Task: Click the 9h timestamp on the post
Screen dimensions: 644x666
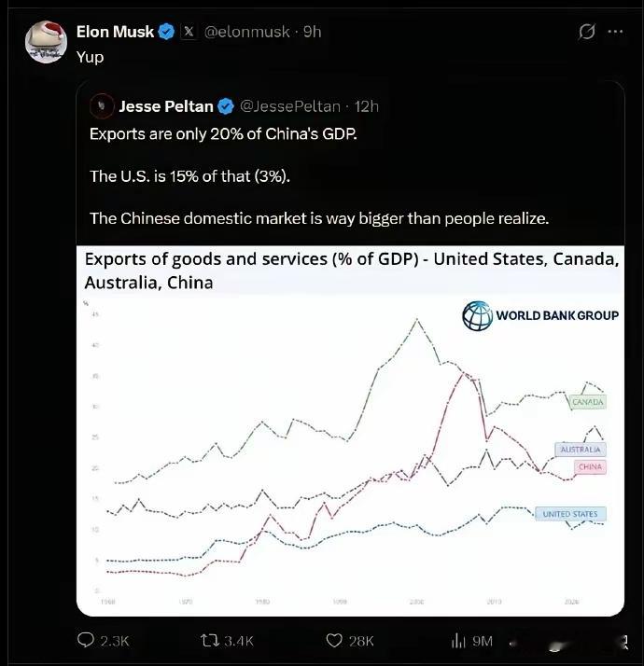Action: [x=313, y=32]
